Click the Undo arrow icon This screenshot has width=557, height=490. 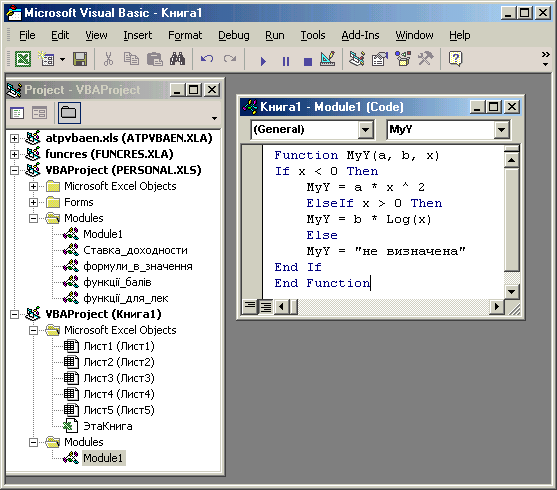207,59
